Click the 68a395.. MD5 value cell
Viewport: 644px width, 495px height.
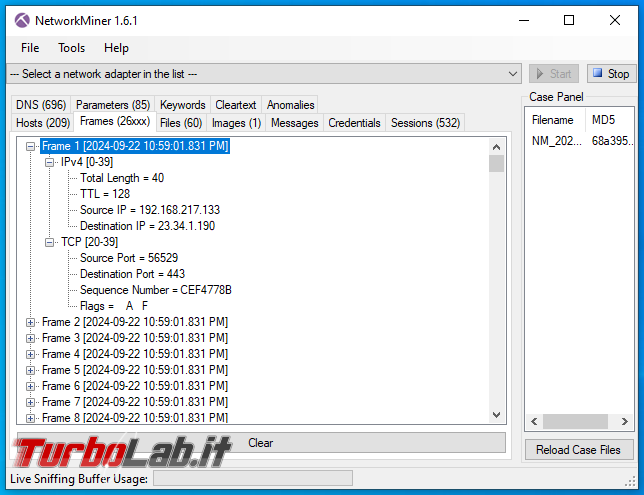point(612,141)
